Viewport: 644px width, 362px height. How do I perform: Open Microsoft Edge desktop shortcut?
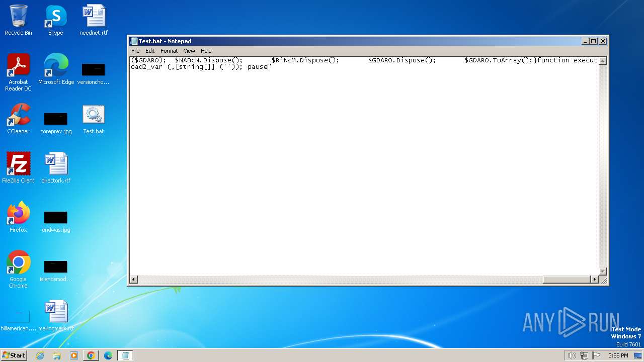pos(56,69)
